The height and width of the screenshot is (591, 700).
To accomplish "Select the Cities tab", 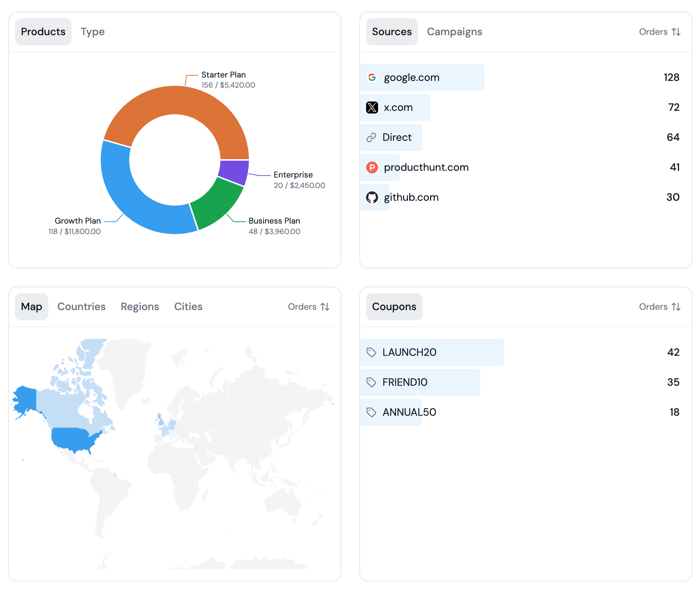I will click(x=188, y=307).
